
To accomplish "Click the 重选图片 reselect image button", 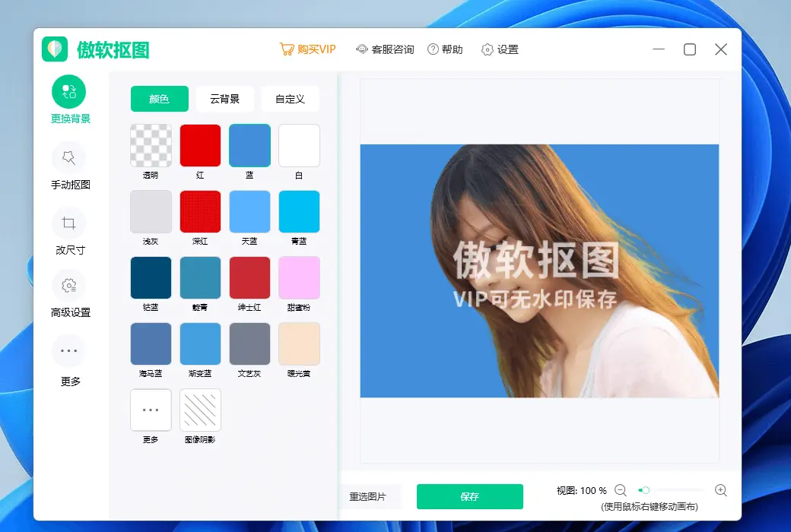I will [x=368, y=497].
